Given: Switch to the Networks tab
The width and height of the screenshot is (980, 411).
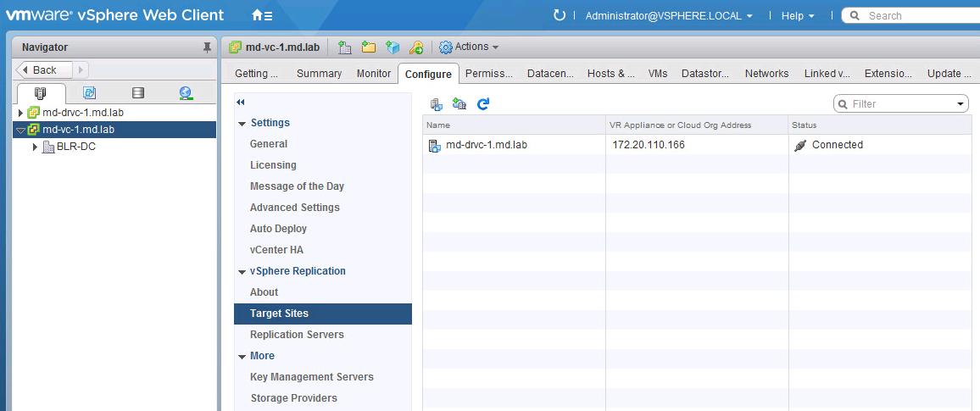Looking at the screenshot, I should click(x=767, y=74).
